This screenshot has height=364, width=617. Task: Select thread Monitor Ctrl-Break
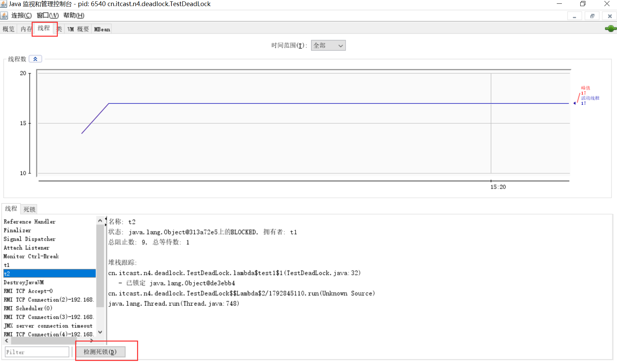[x=50, y=256]
